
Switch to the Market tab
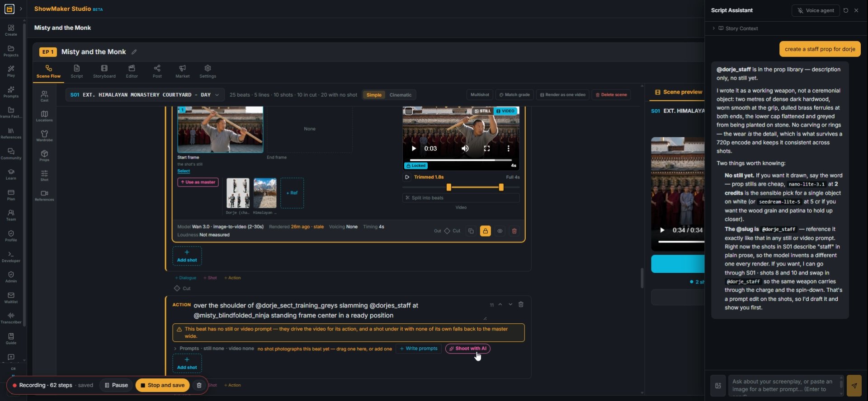(183, 71)
